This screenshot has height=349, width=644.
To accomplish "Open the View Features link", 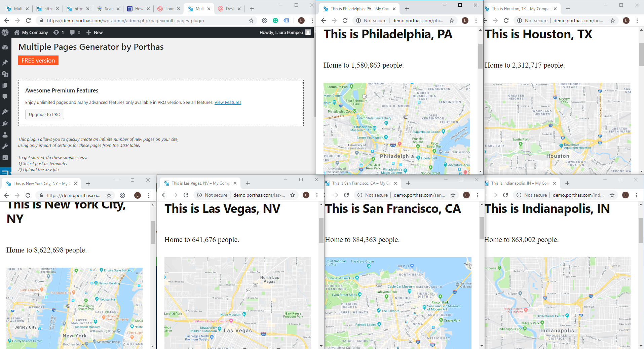I will [x=228, y=103].
